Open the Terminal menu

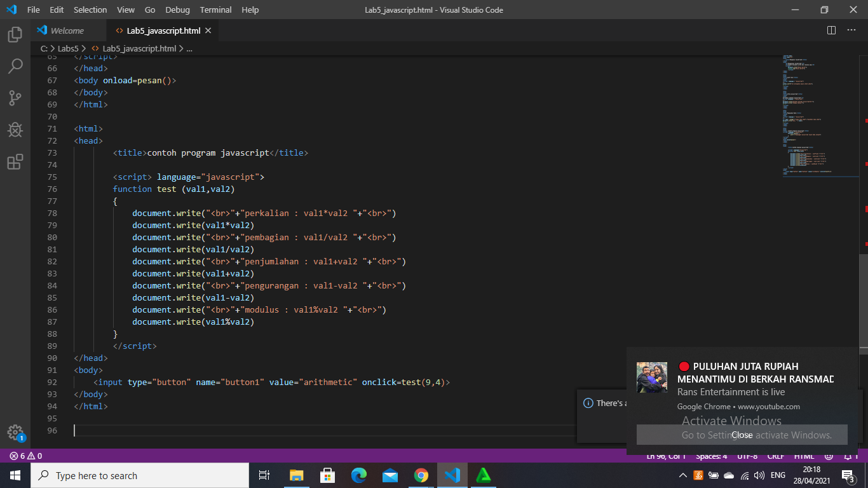[x=215, y=10]
